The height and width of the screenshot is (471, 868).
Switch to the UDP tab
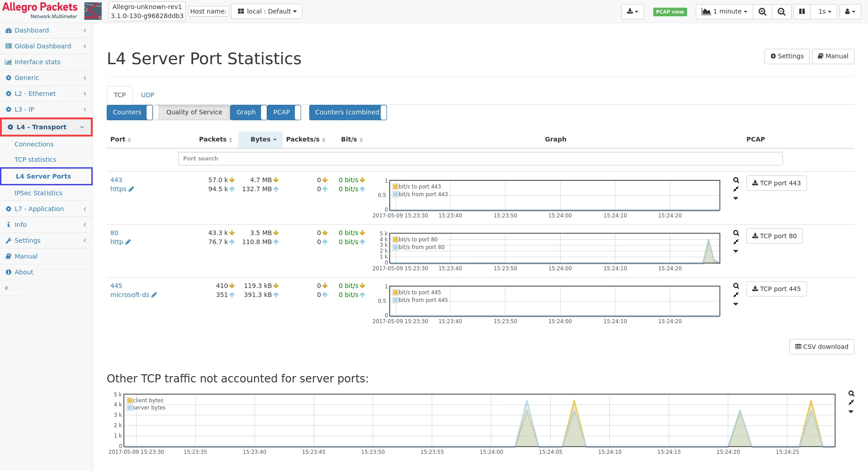[x=147, y=95]
